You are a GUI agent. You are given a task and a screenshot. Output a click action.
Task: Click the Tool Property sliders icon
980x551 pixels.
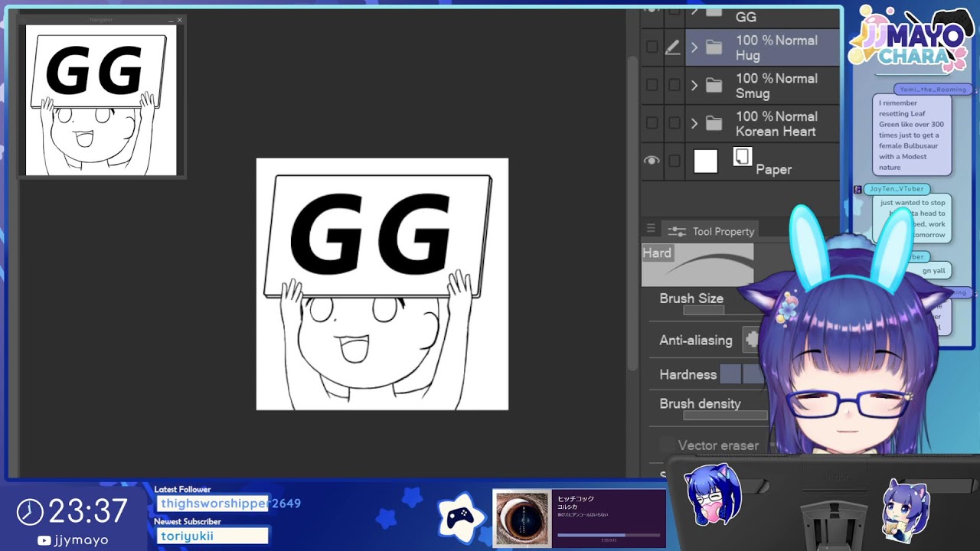coord(677,231)
